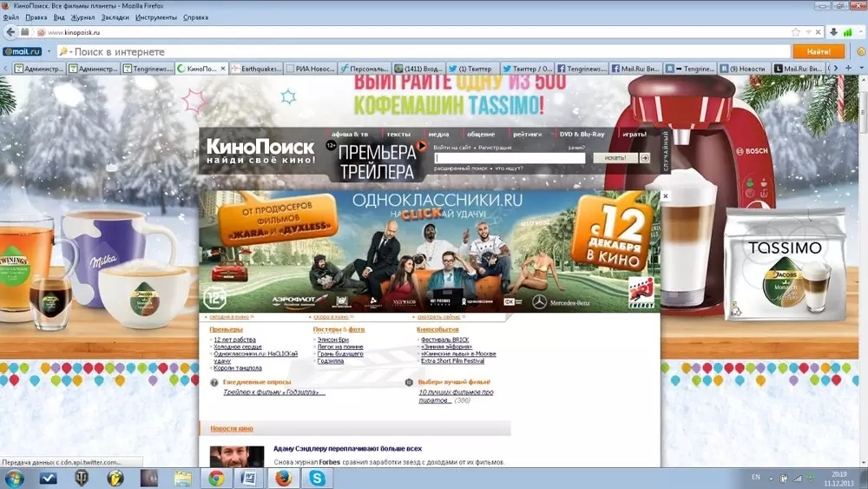Click the искать! search button
Screen dimensions: 868x489
coord(615,158)
